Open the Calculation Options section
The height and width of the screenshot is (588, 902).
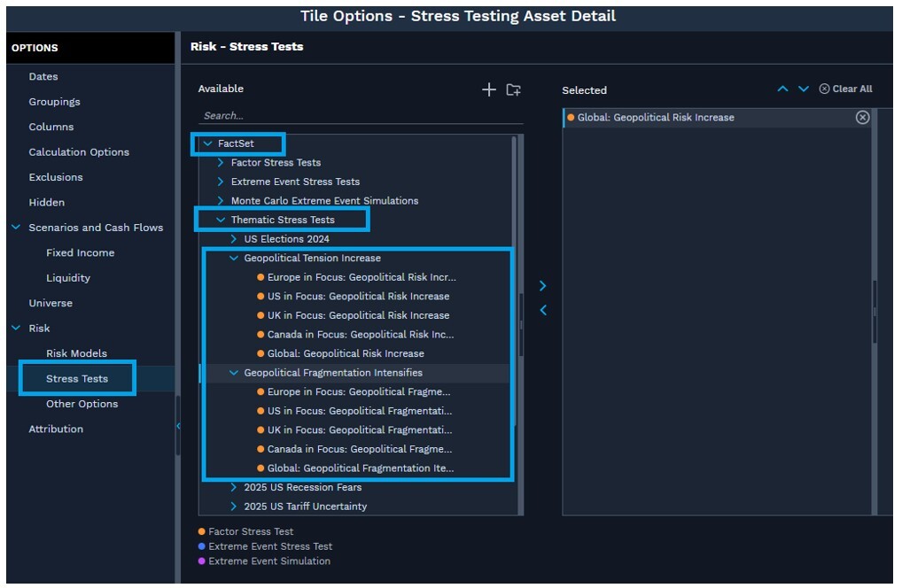pyautogui.click(x=79, y=152)
